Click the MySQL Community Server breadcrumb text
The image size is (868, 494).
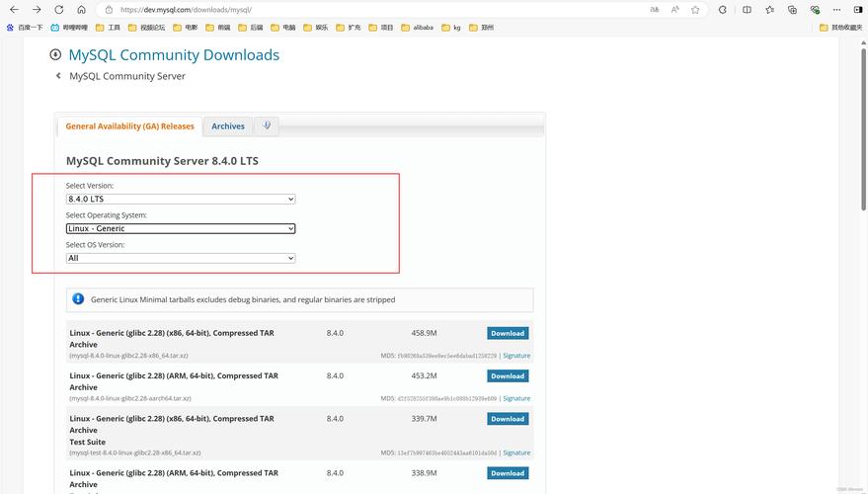[127, 76]
